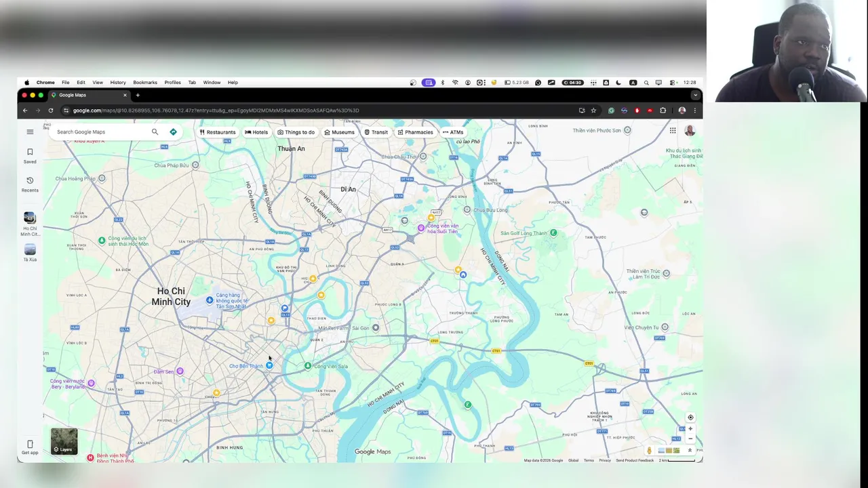Click the Berry - Berryland water park marker

tap(91, 384)
